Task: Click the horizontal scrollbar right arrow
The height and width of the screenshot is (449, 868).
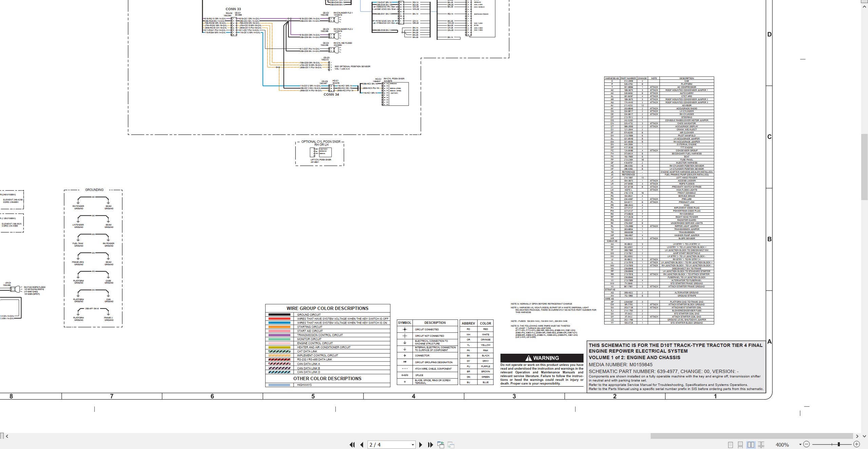Action: 857,436
